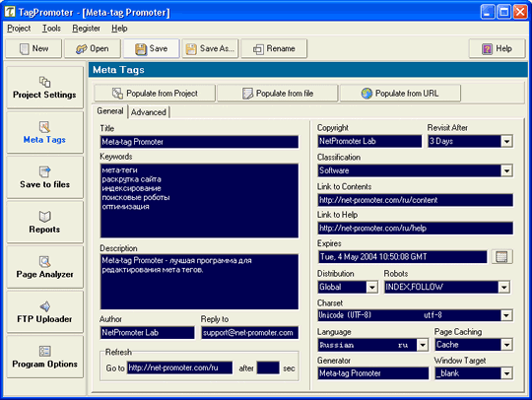Open the Page Analyzer sidebar section
The height and width of the screenshot is (400, 532).
(44, 267)
